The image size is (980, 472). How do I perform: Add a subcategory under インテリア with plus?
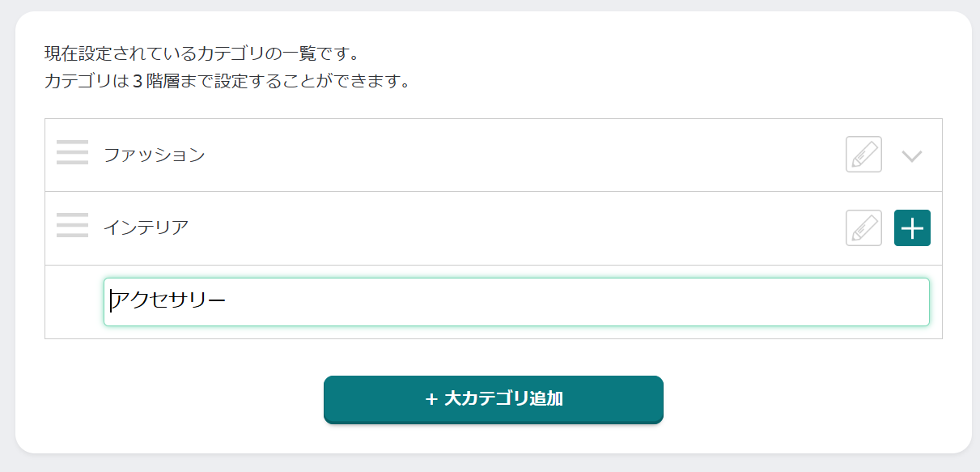coord(912,227)
